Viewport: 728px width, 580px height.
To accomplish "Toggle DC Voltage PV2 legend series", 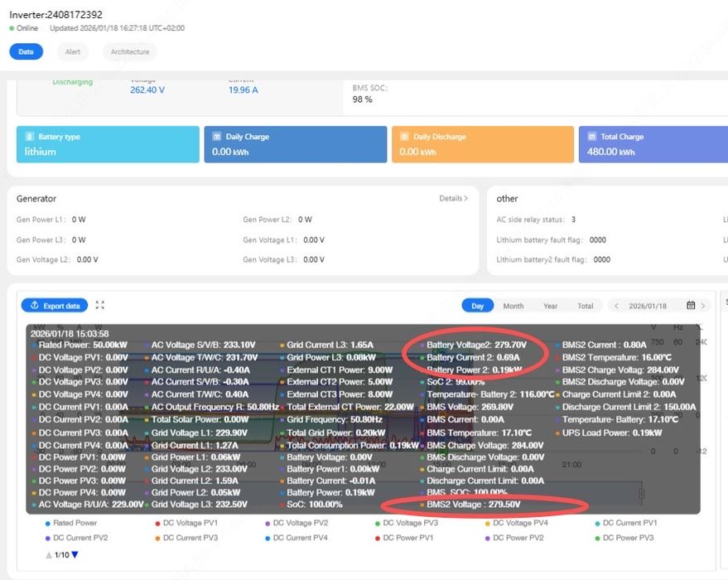I will tap(297, 523).
